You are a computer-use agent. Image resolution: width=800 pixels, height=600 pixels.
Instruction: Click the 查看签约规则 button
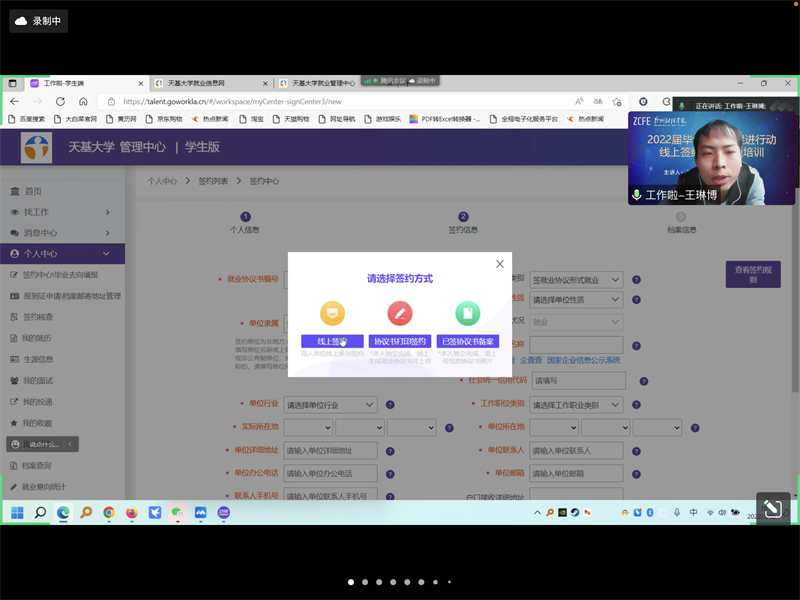point(752,274)
